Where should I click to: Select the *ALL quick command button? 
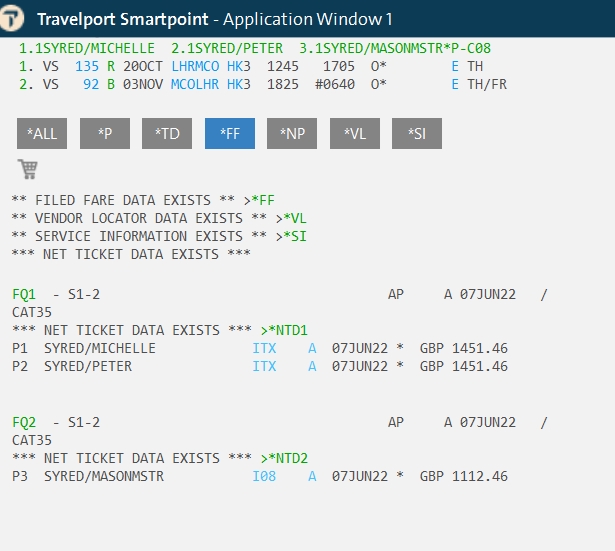(x=42, y=133)
